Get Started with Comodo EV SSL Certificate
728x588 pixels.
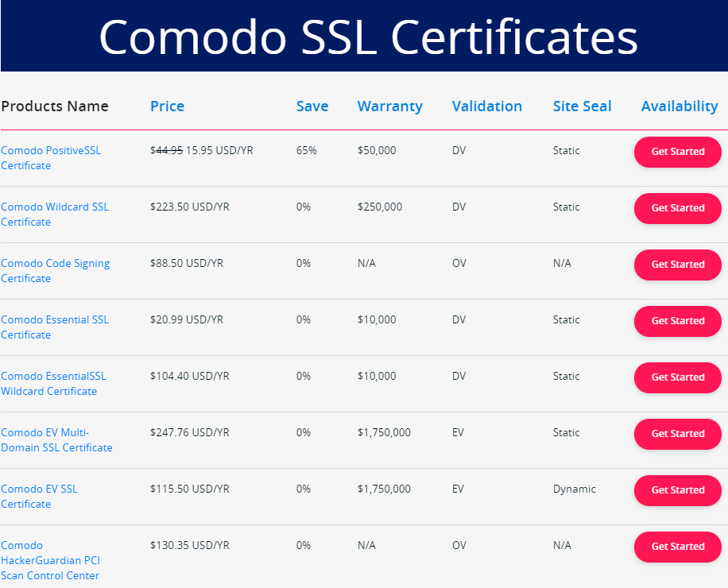coord(677,490)
